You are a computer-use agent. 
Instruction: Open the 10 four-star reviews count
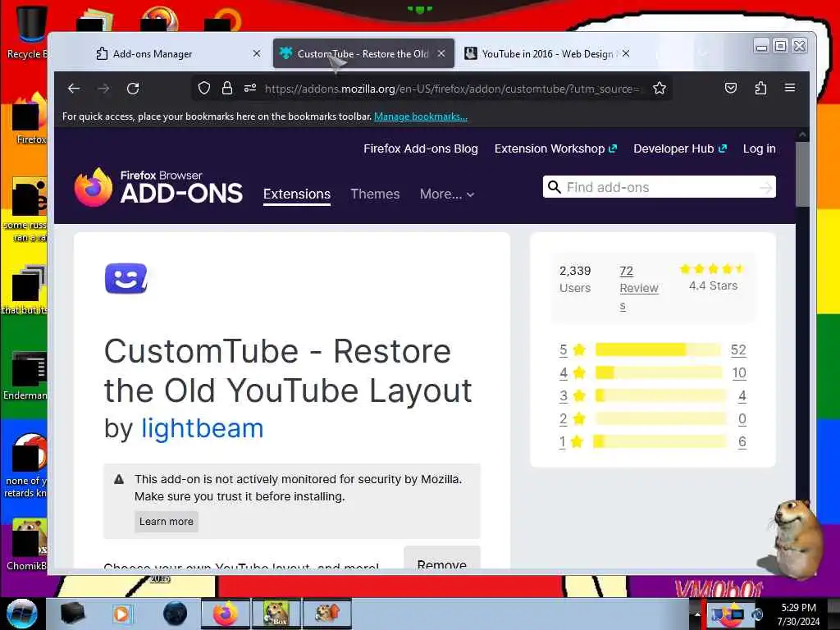[739, 373]
